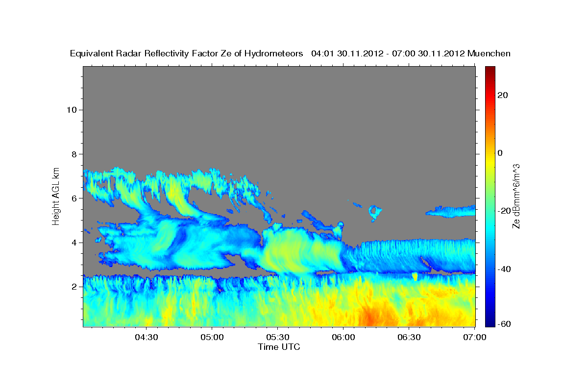Click the height tick label 10
Screen dimensions: 588x392
72,110
